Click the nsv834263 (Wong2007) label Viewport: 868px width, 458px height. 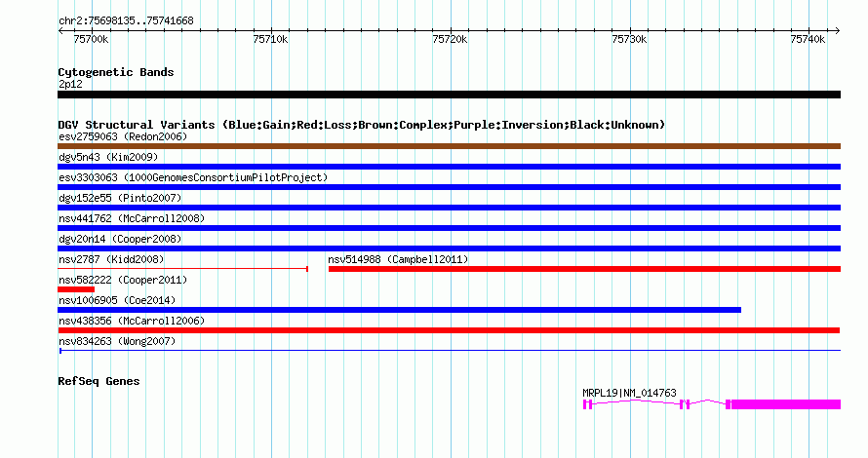[x=117, y=341]
